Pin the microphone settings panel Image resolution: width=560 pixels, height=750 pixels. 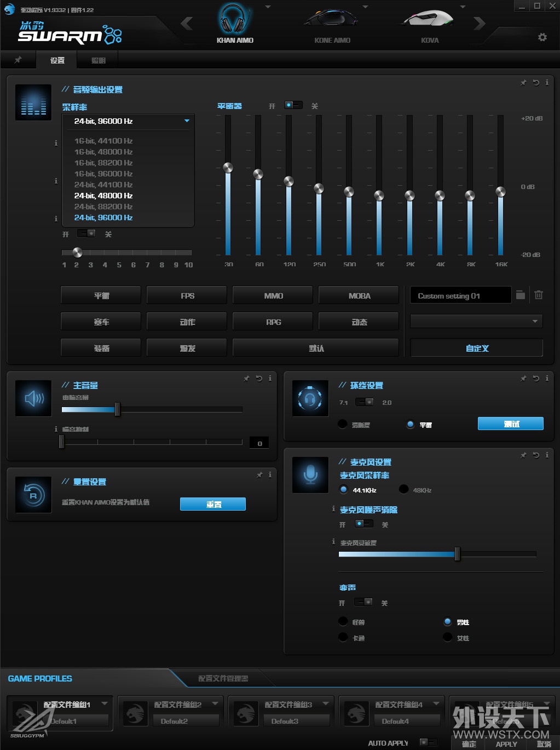pyautogui.click(x=523, y=455)
